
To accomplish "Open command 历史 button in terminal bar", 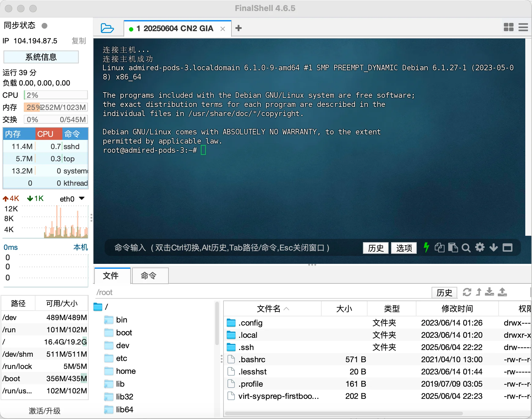I will tap(376, 248).
